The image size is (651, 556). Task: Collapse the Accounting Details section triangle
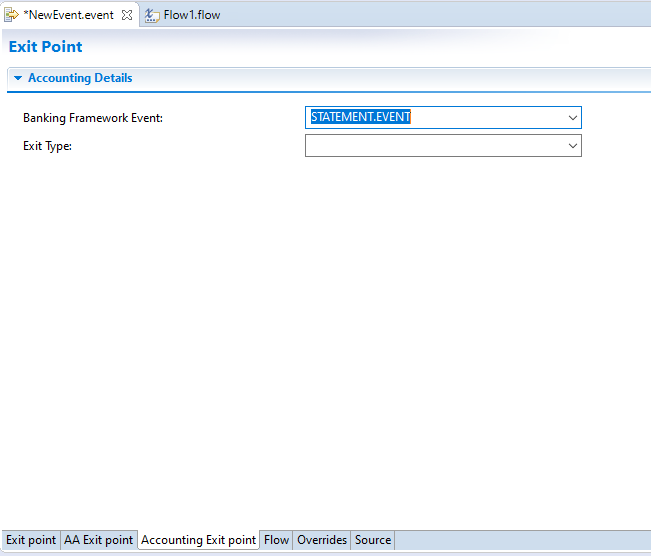17,78
